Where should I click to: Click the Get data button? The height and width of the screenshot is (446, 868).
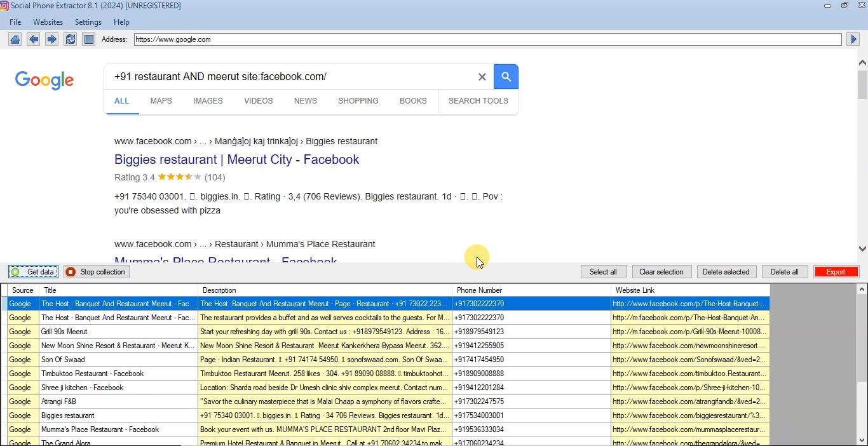[34, 272]
